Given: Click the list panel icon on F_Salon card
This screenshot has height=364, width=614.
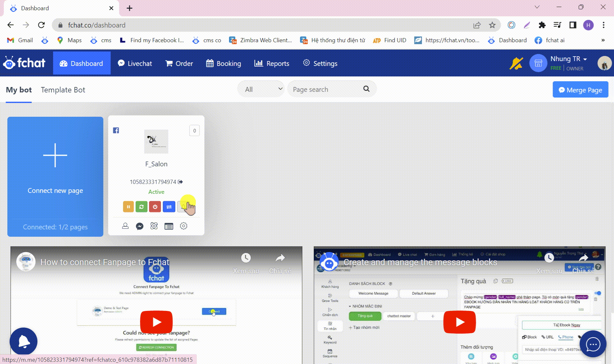Looking at the screenshot, I should 169,226.
